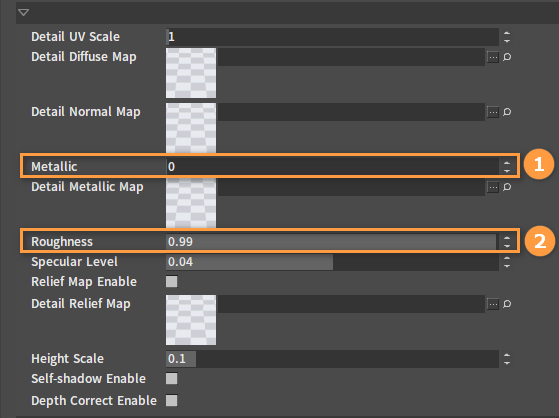Open browse dialog for Detail Relief Map
This screenshot has height=418, width=559.
(493, 304)
